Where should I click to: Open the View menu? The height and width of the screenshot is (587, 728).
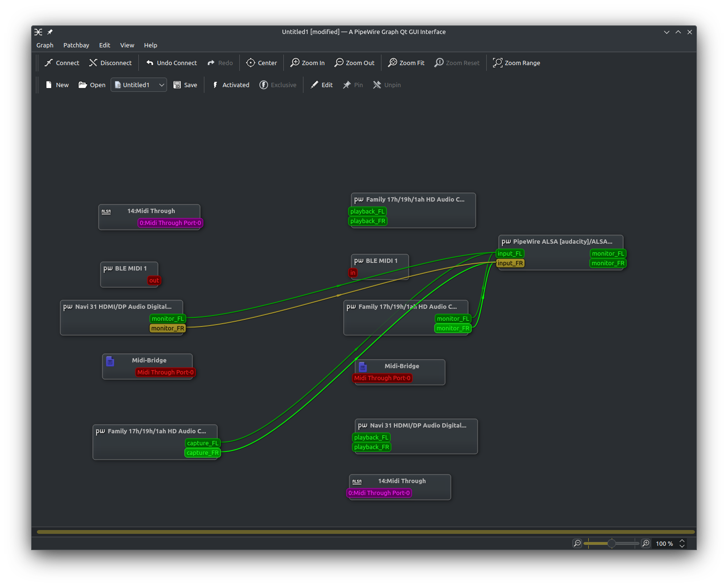(x=127, y=45)
